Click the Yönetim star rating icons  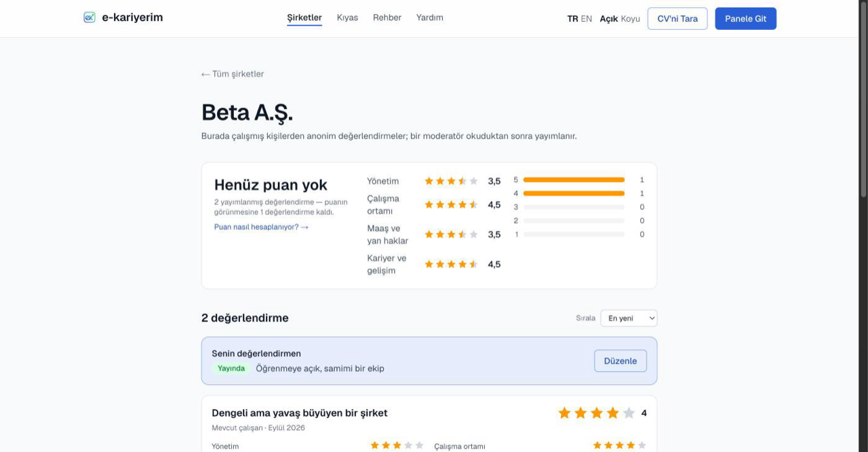pyautogui.click(x=451, y=181)
